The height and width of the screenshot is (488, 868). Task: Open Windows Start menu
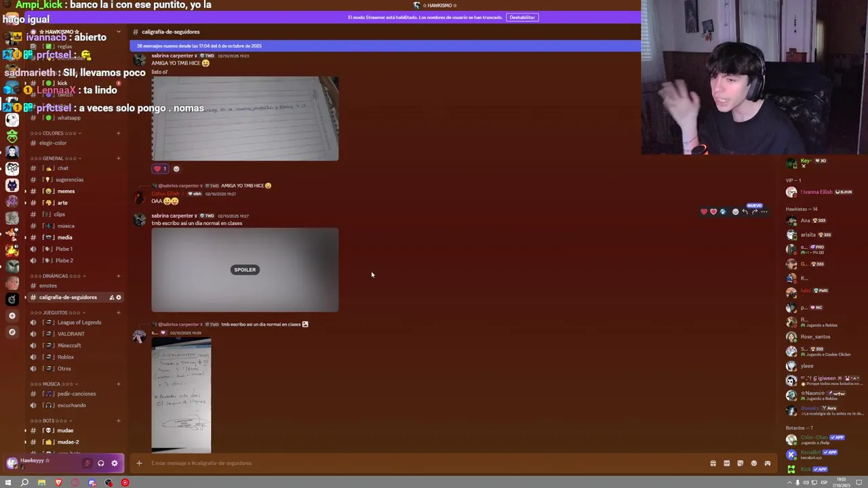[x=8, y=483]
